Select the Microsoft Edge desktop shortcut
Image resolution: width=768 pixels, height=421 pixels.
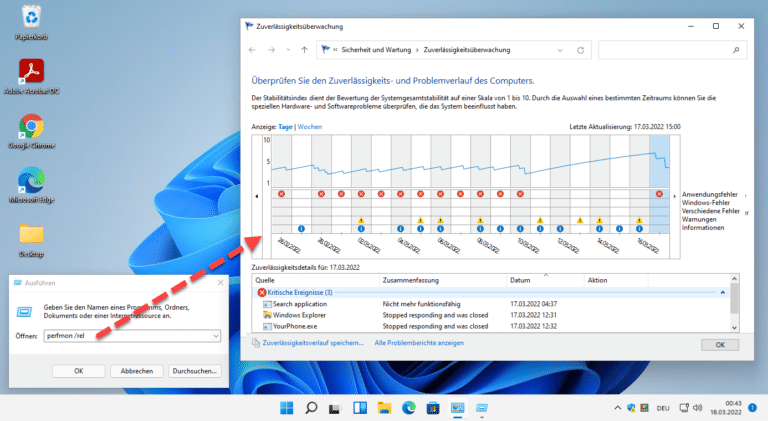tap(31, 185)
